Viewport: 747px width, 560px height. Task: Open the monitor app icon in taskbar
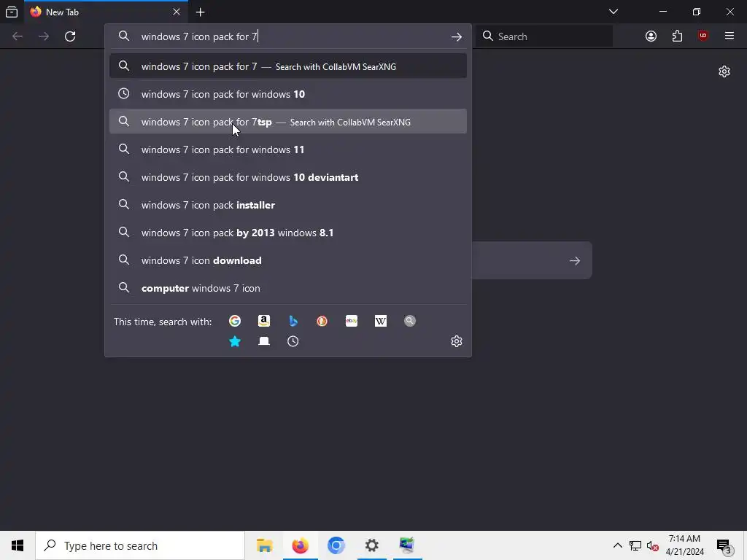[x=407, y=545]
